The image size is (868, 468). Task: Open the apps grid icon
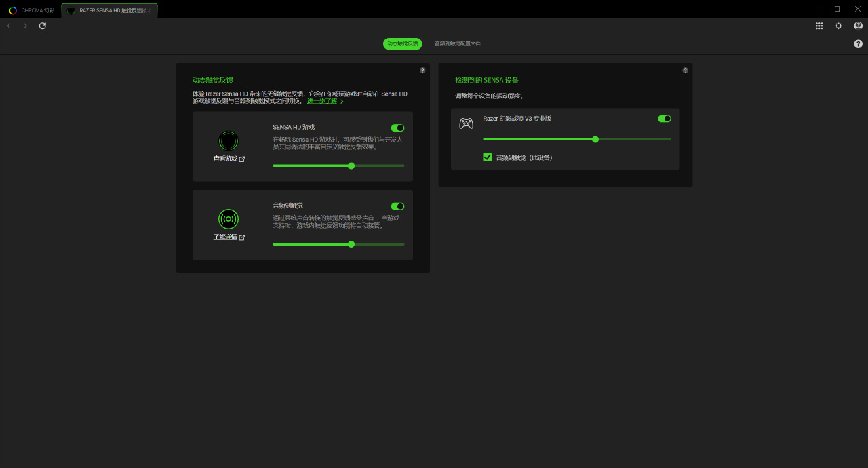(819, 26)
